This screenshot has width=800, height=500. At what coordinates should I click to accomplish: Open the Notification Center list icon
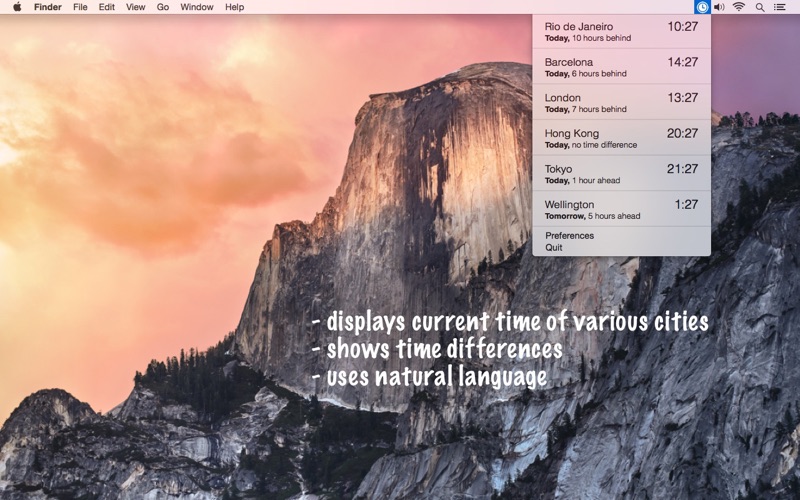click(x=780, y=7)
